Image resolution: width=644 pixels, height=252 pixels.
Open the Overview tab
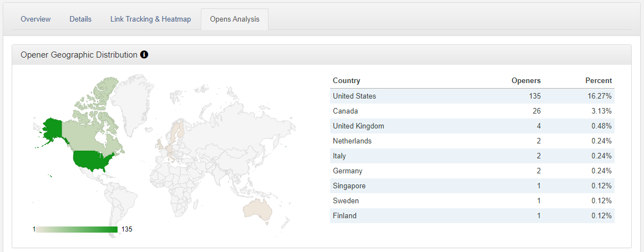point(36,19)
